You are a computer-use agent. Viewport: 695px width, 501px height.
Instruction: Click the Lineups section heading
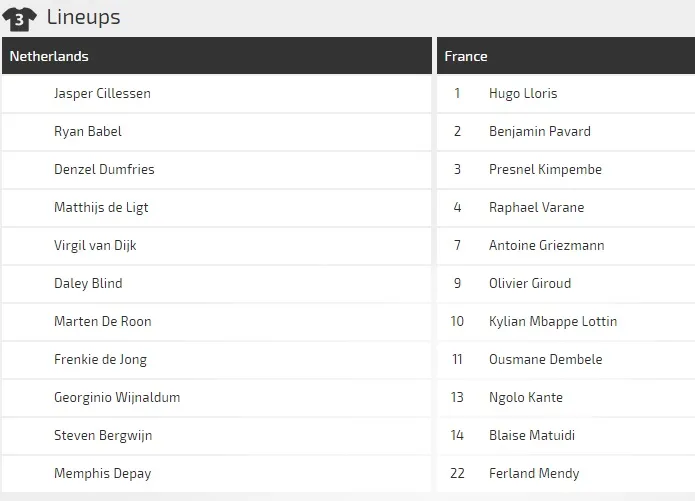click(x=83, y=18)
